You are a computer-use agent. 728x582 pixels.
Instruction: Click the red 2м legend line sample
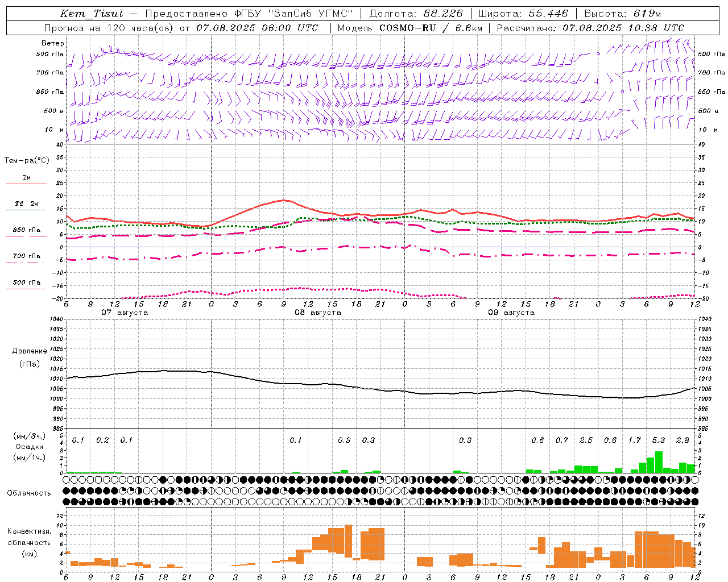point(26,184)
